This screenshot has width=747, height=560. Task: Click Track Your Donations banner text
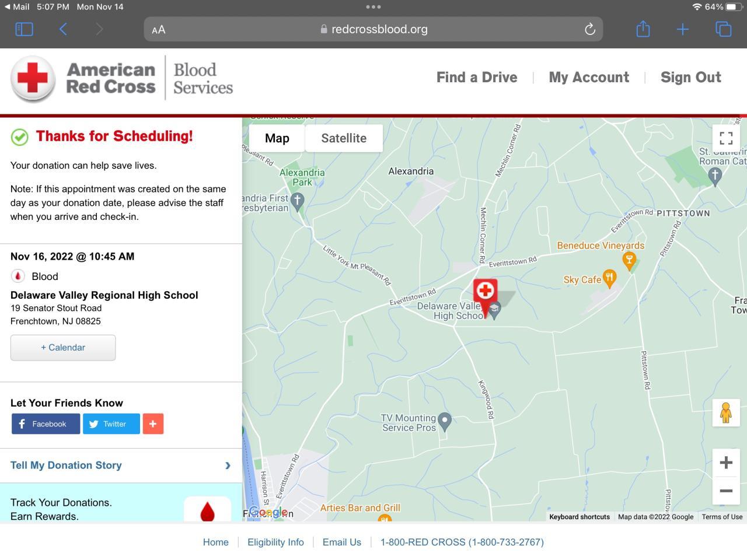61,509
